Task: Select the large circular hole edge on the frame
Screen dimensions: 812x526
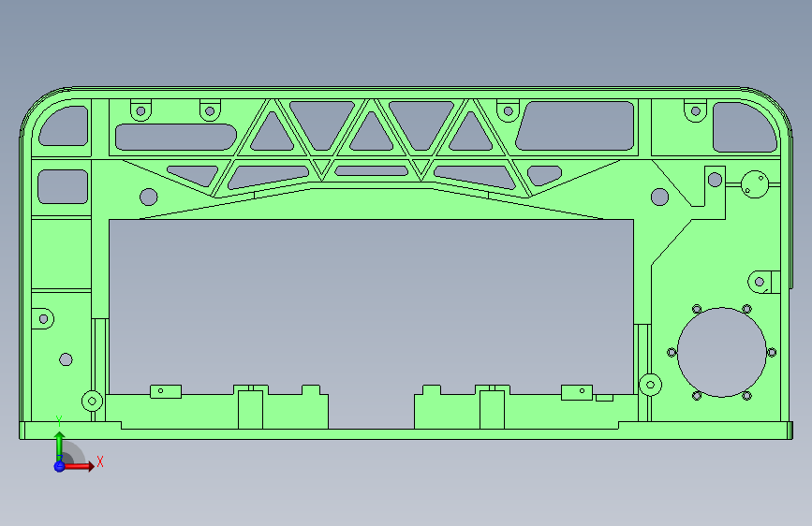Action: (x=721, y=353)
